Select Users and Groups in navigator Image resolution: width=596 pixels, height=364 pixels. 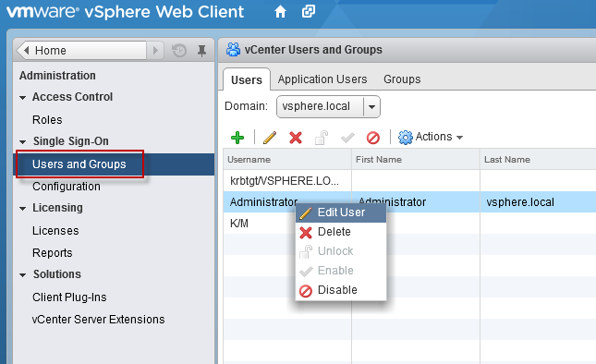point(114,164)
